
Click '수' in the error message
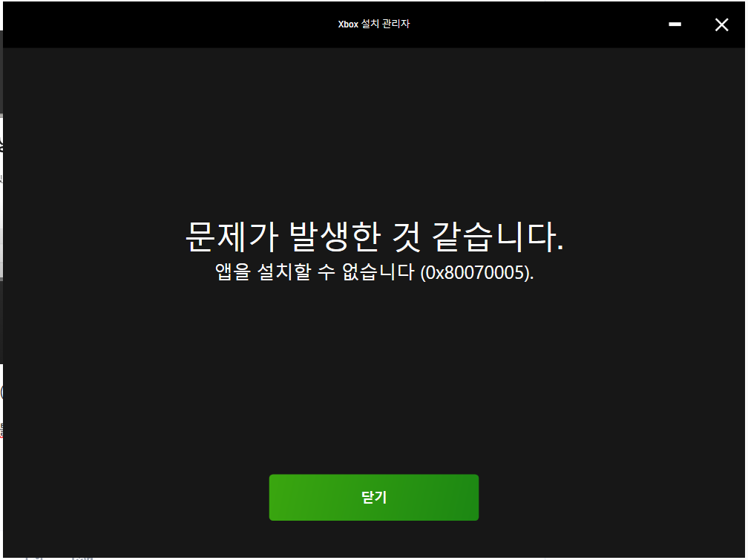coord(327,272)
